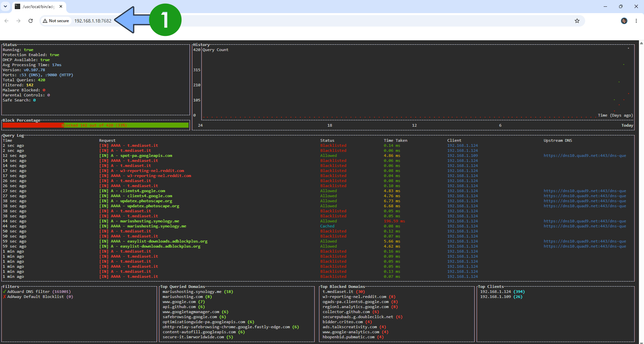This screenshot has height=344, width=644.
Task: Click the AAAA updatex.photoscape.org request
Action: coord(139,206)
